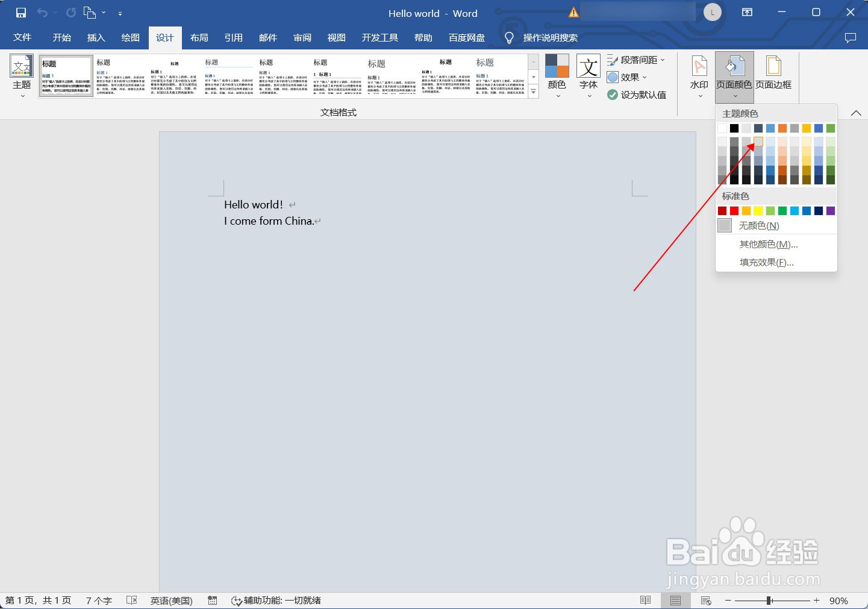The width and height of the screenshot is (868, 609).
Task: Switch to the 审阅 tab
Action: pyautogui.click(x=302, y=37)
